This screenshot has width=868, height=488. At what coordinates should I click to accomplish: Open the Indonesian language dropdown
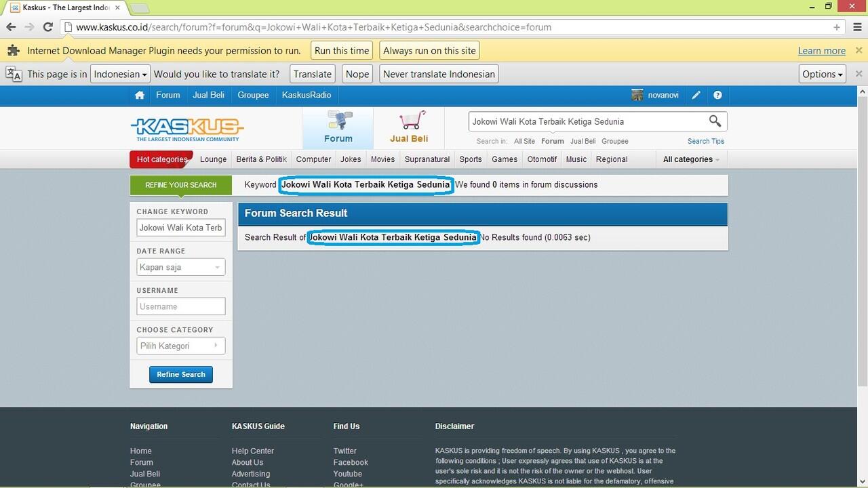point(120,74)
